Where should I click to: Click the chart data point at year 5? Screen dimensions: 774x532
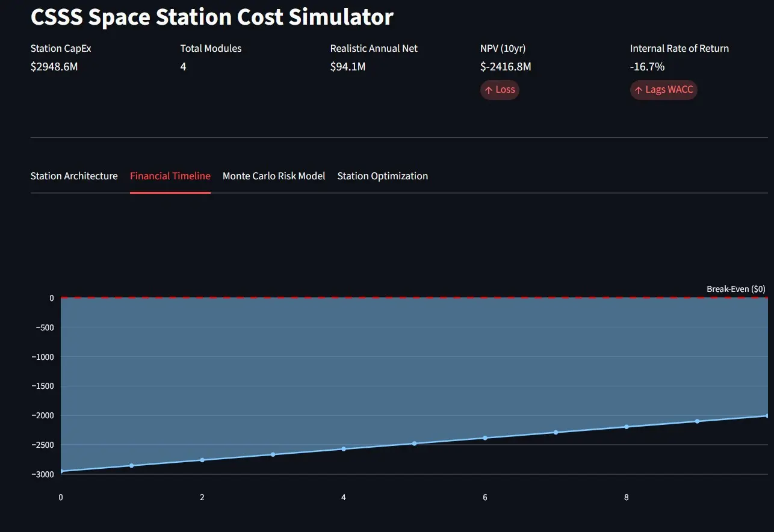pos(414,444)
